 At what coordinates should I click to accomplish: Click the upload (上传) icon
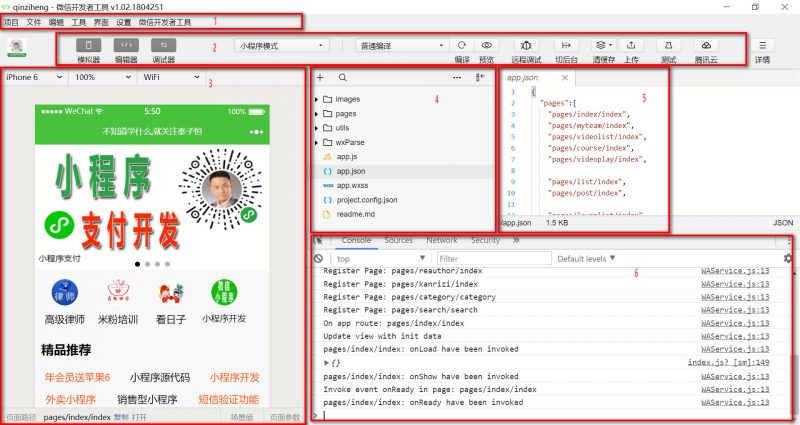[631, 45]
